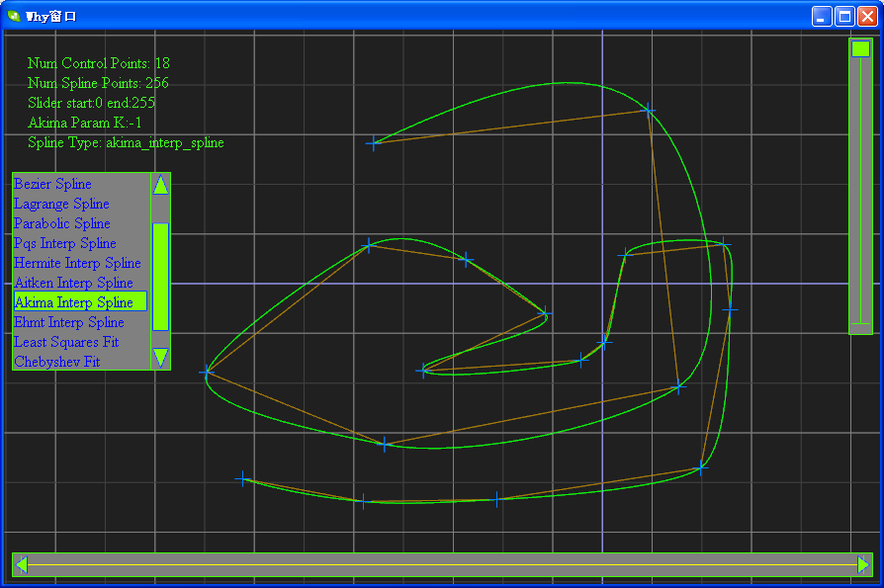Click the 'Akima Param K:-1' text
The image size is (884, 588).
click(x=85, y=123)
